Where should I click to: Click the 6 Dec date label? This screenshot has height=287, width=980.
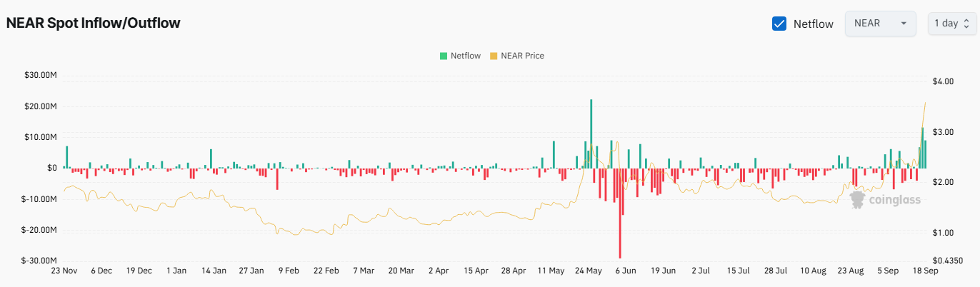pyautogui.click(x=101, y=271)
